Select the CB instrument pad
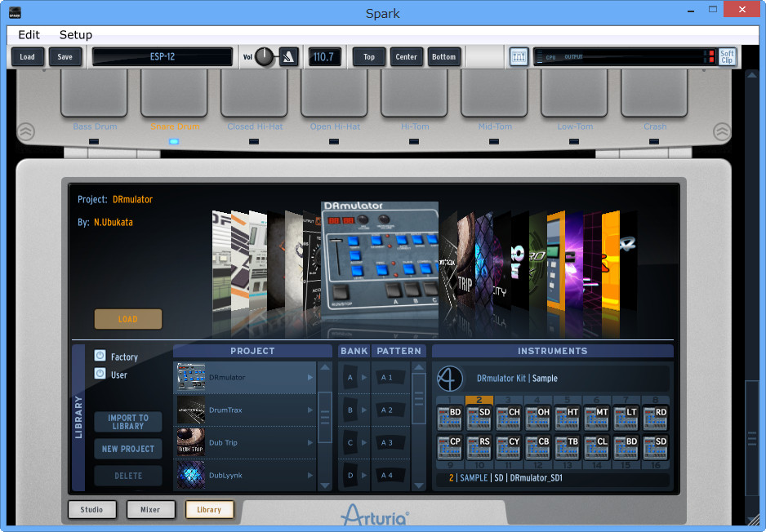766x532 pixels. (x=537, y=448)
